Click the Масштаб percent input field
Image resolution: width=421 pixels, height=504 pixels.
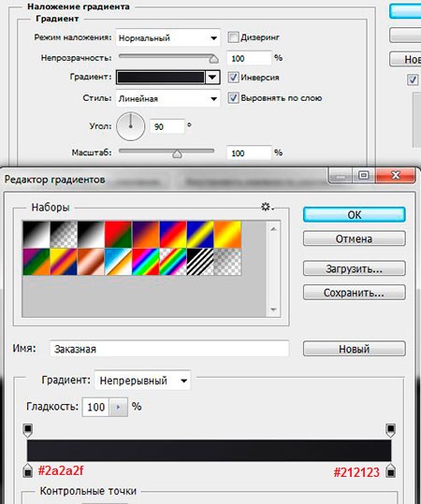pos(249,153)
